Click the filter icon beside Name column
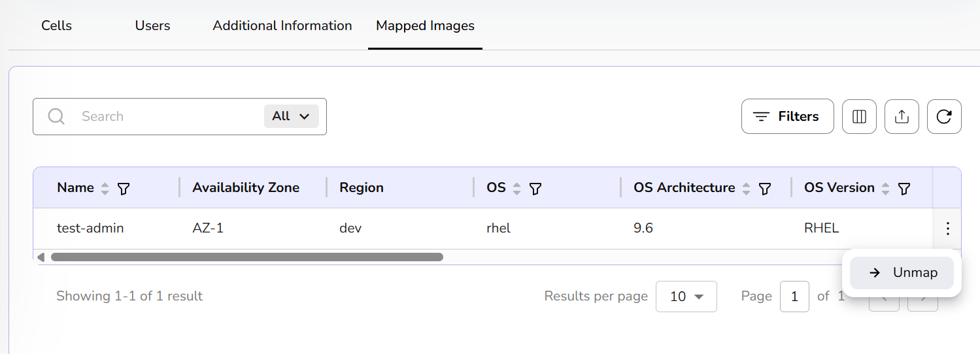980x354 pixels. click(124, 189)
